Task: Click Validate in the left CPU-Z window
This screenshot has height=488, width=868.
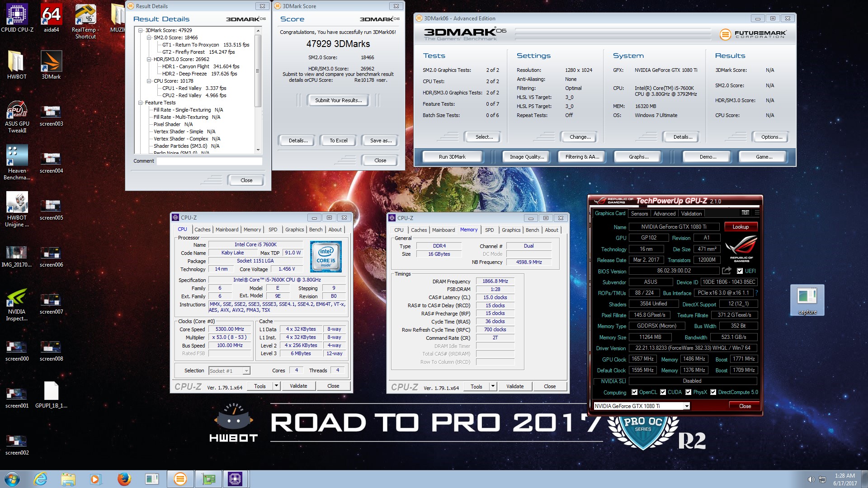Action: pyautogui.click(x=298, y=386)
